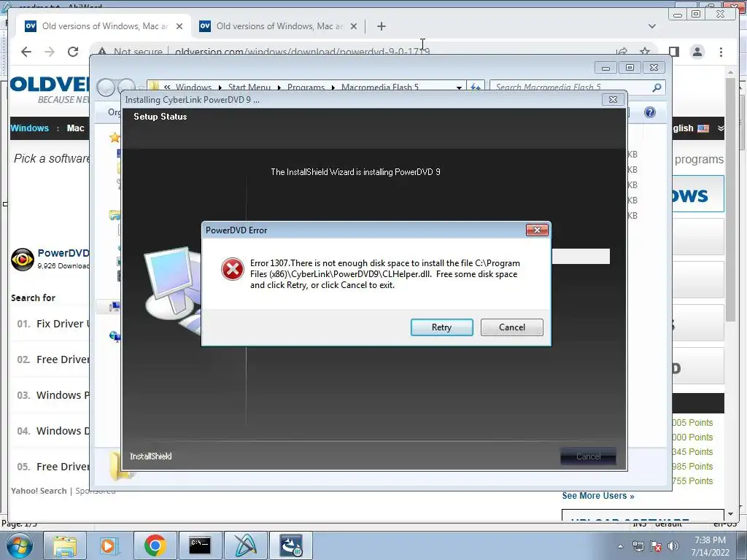Click the volume speaker icon in the tray

pyautogui.click(x=673, y=546)
